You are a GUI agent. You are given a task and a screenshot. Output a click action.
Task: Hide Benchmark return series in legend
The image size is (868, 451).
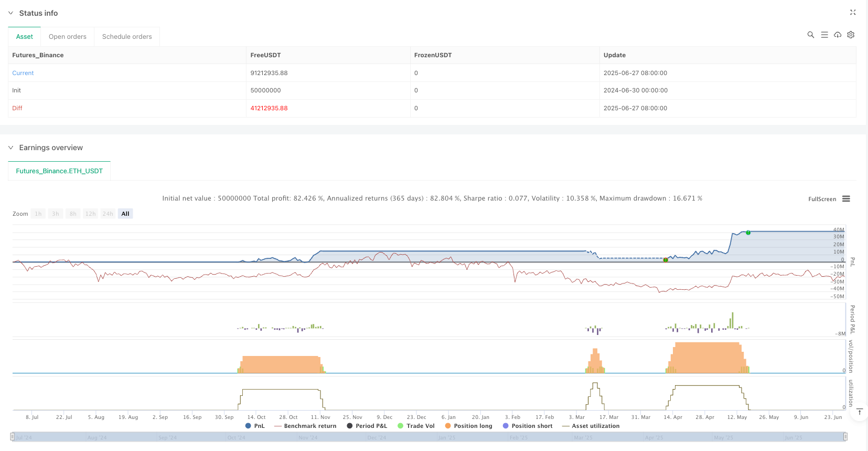[305, 426]
